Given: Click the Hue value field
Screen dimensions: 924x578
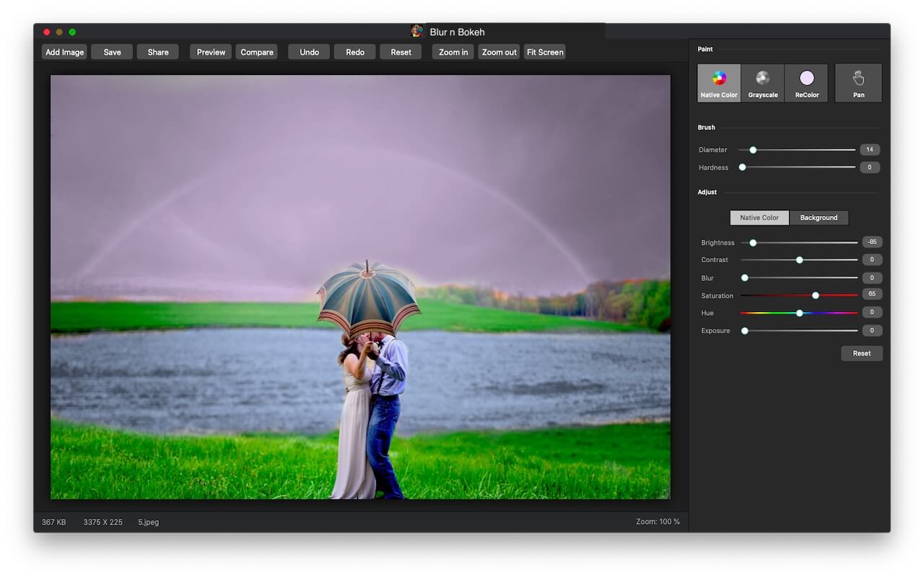Looking at the screenshot, I should [x=872, y=312].
